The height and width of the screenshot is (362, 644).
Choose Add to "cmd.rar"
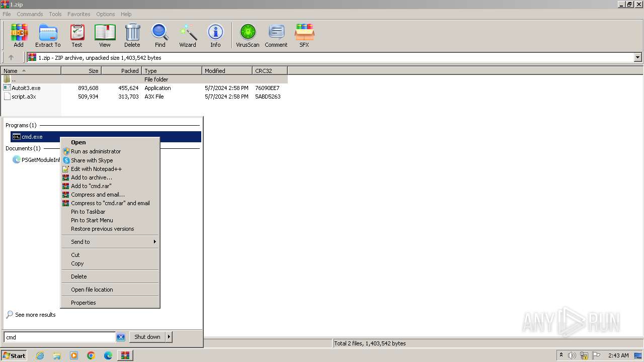(x=110, y=186)
